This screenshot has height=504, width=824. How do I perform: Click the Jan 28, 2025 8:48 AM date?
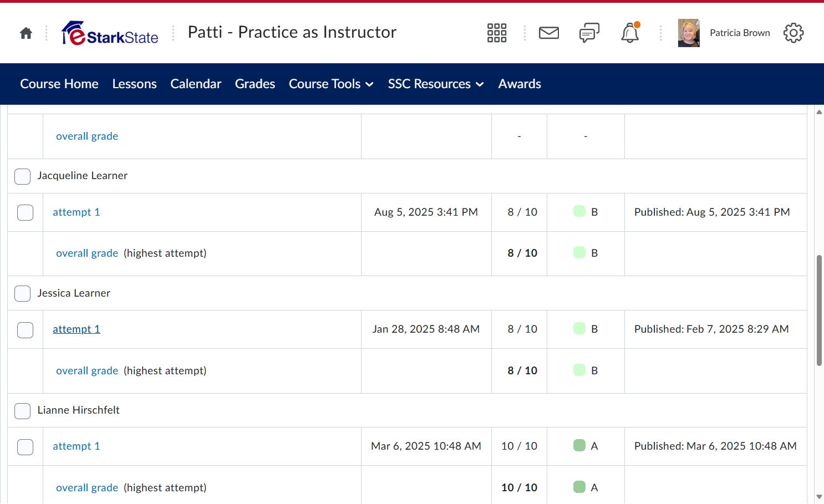[x=426, y=329]
